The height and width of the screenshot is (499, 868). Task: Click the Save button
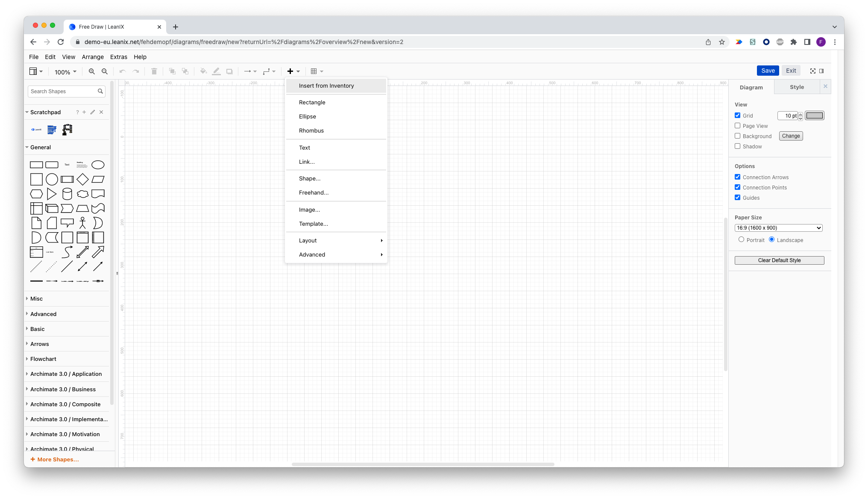tap(768, 71)
